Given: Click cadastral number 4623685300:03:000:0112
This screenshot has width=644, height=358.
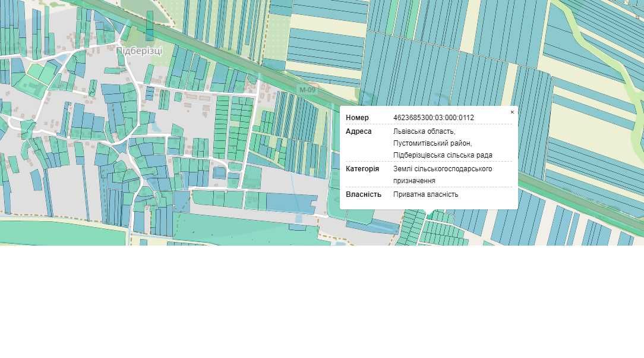Looking at the screenshot, I should pyautogui.click(x=433, y=118).
